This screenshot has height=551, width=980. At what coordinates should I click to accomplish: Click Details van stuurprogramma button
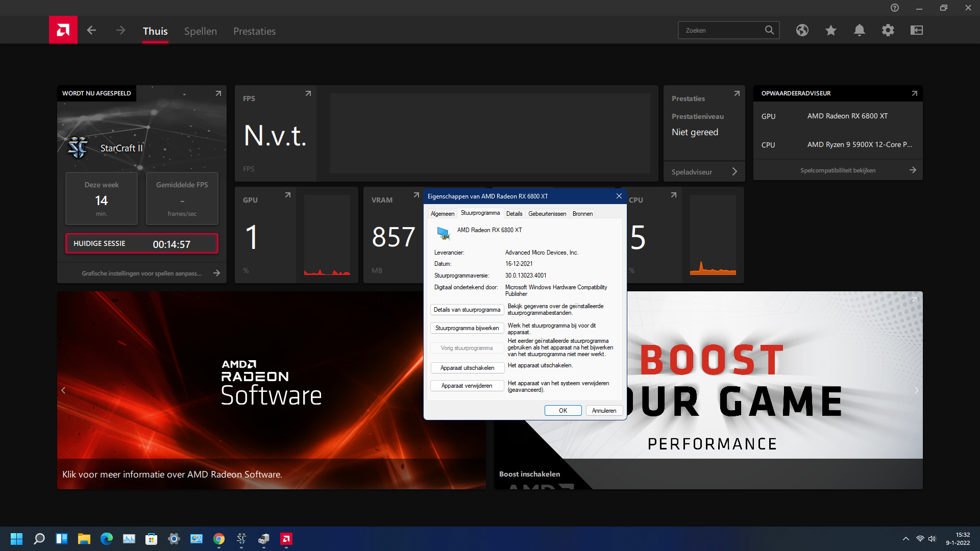467,310
